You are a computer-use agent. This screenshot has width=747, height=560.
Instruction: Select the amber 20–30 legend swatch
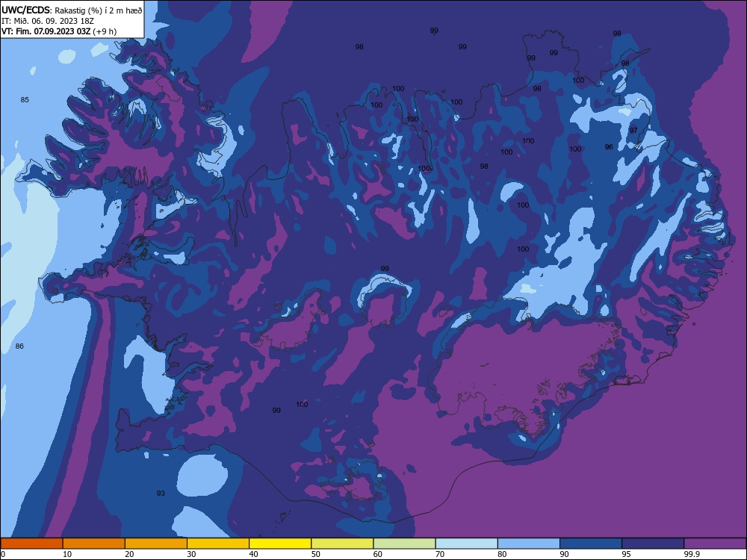pyautogui.click(x=156, y=544)
